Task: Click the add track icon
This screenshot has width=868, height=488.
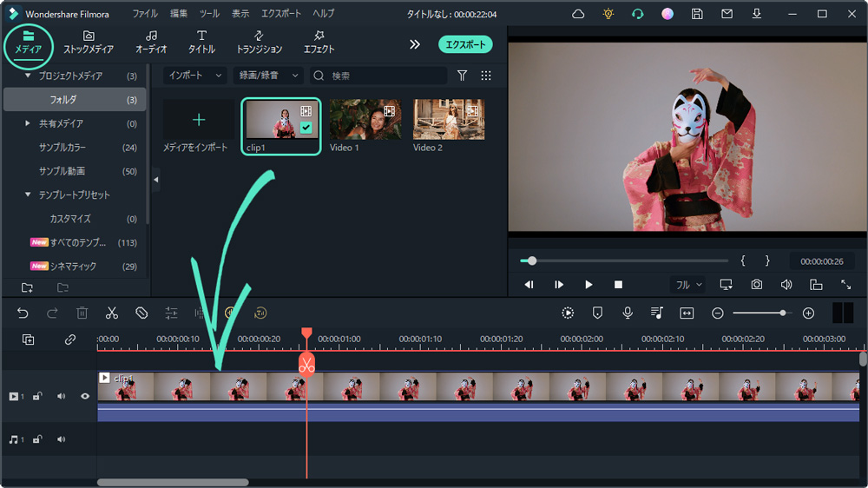Action: click(x=29, y=339)
